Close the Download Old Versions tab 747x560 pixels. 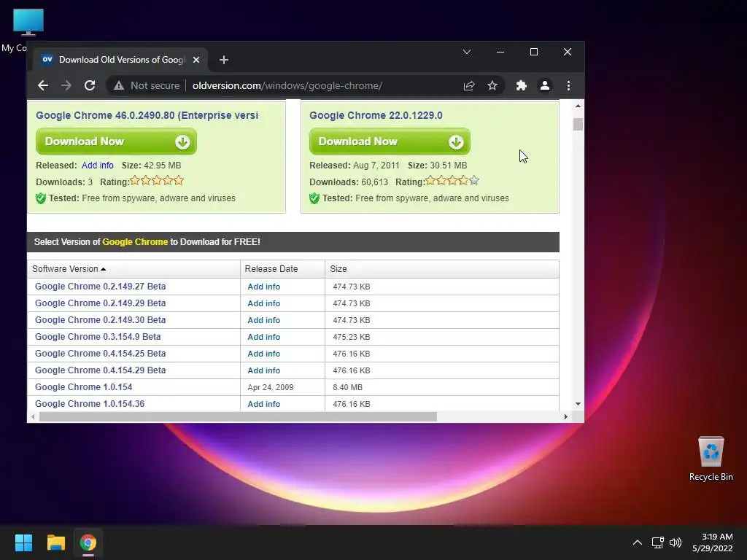[x=196, y=60]
